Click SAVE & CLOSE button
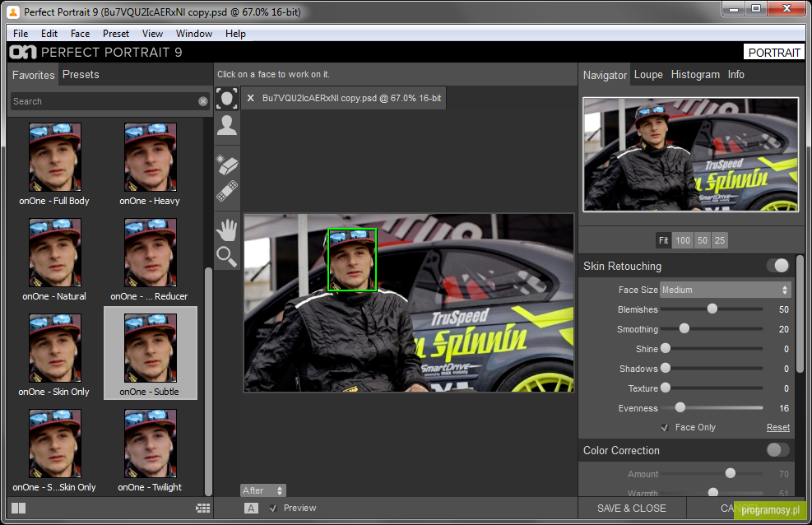This screenshot has width=812, height=525. coord(632,509)
